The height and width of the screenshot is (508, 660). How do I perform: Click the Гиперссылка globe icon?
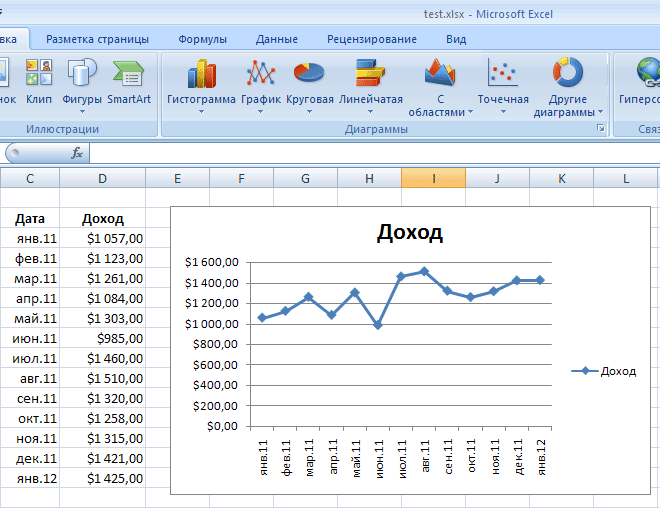(x=648, y=72)
